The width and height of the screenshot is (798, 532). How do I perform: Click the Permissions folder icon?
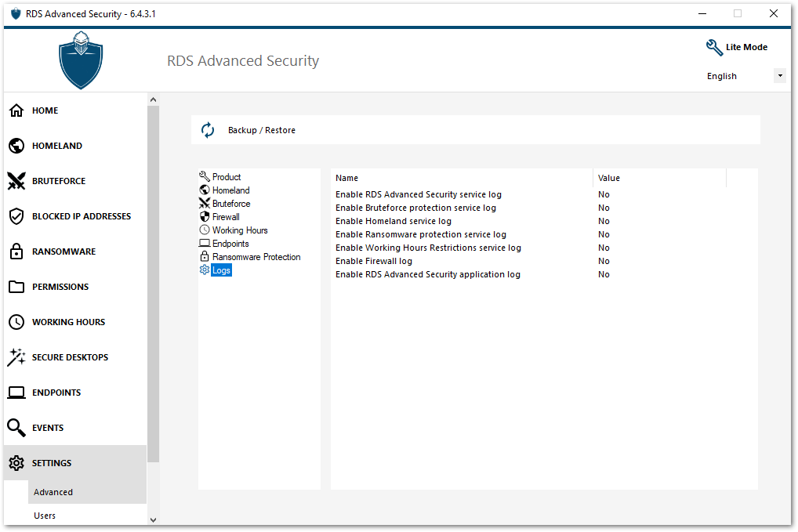16,287
